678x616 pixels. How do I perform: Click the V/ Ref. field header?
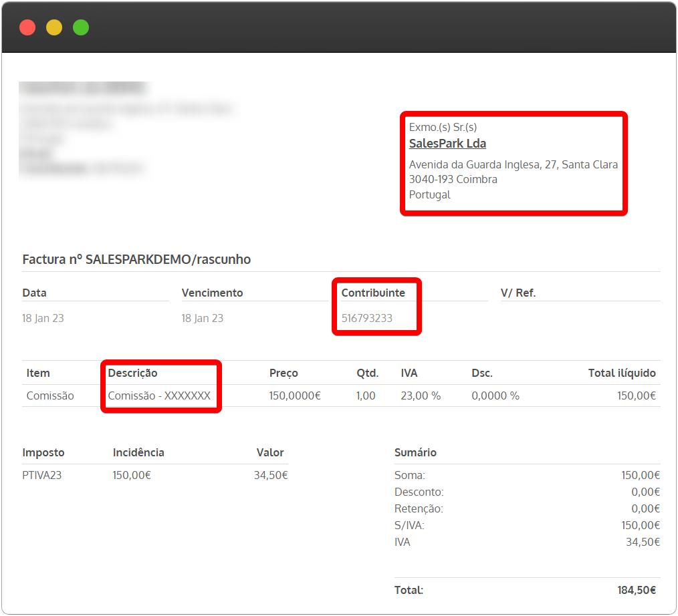point(518,293)
